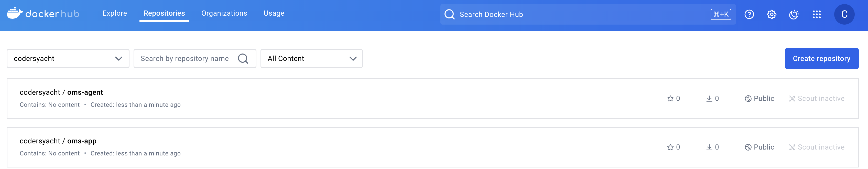This screenshot has width=868, height=169.
Task: Open the user account avatar C
Action: (844, 14)
